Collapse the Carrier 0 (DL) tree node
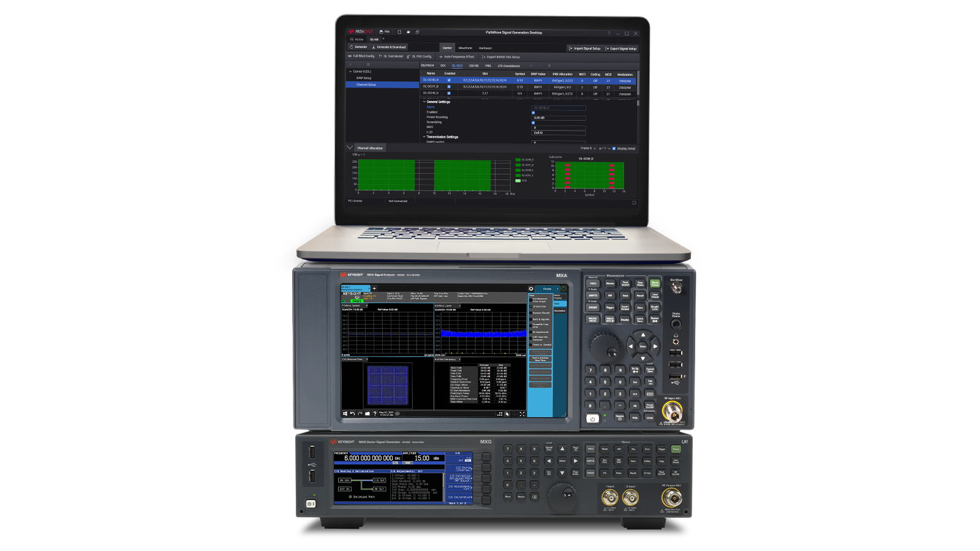 [350, 72]
